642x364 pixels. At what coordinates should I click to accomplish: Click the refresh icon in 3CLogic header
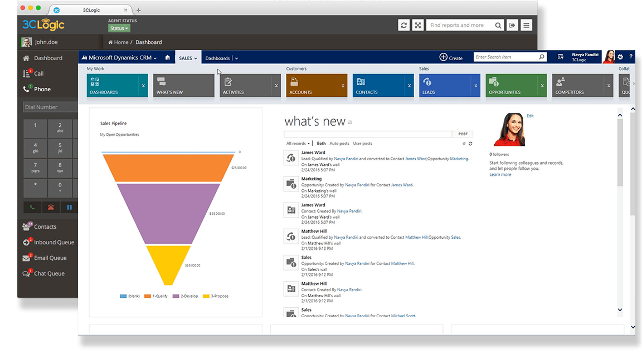tap(403, 26)
